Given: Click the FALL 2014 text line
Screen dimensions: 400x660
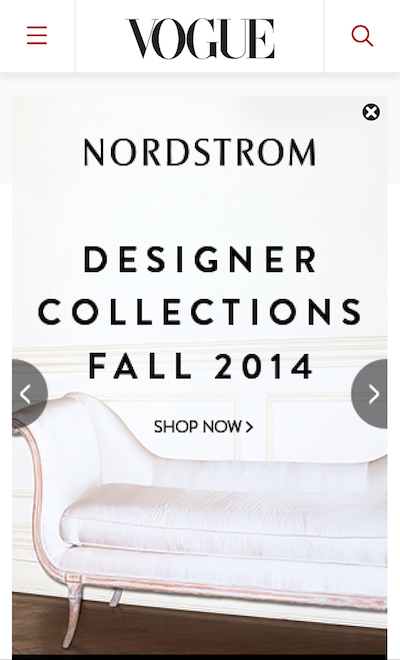Looking at the screenshot, I should pyautogui.click(x=200, y=366).
